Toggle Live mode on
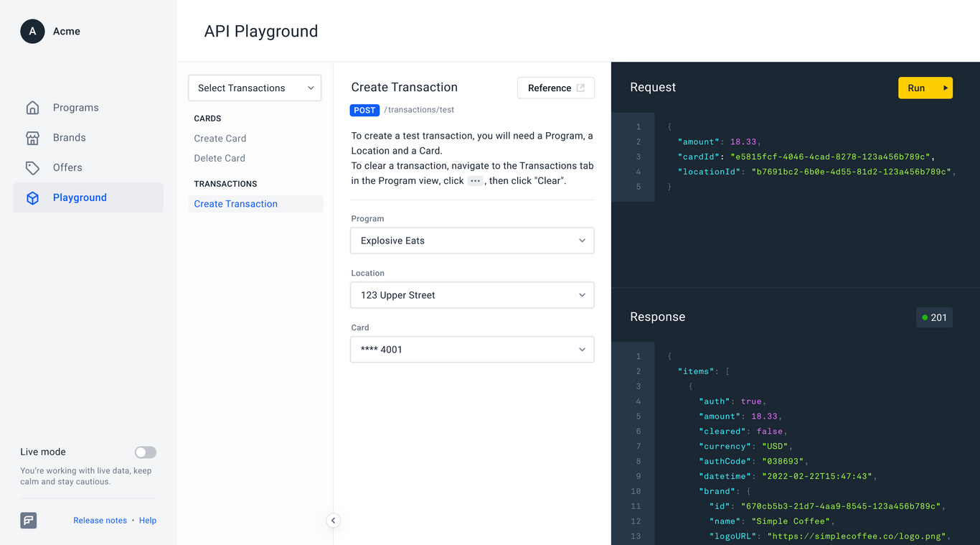980x545 pixels. [x=145, y=452]
